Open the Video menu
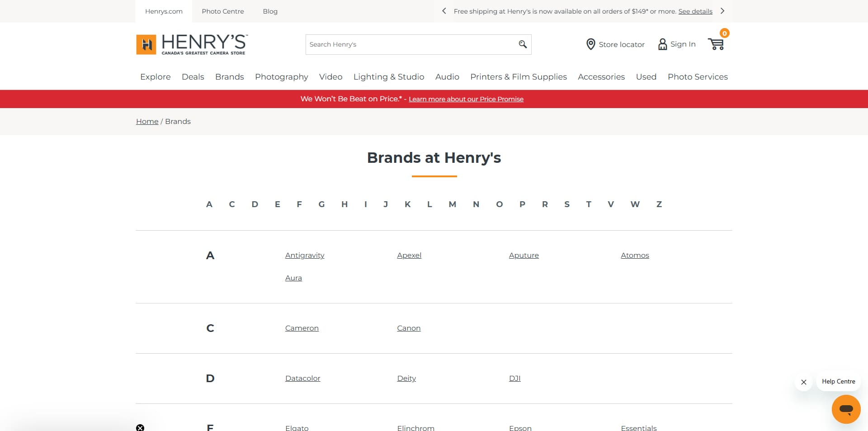868x431 pixels. coord(331,77)
